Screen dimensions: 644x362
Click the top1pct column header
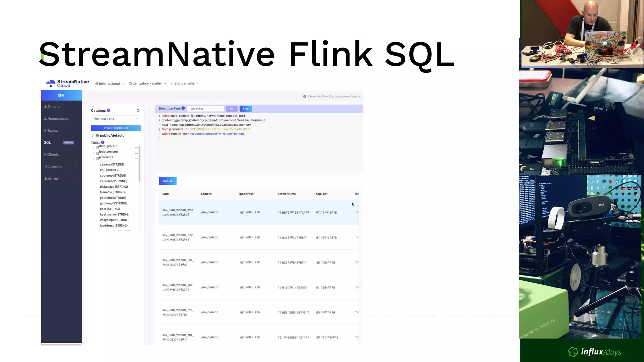[x=322, y=194]
